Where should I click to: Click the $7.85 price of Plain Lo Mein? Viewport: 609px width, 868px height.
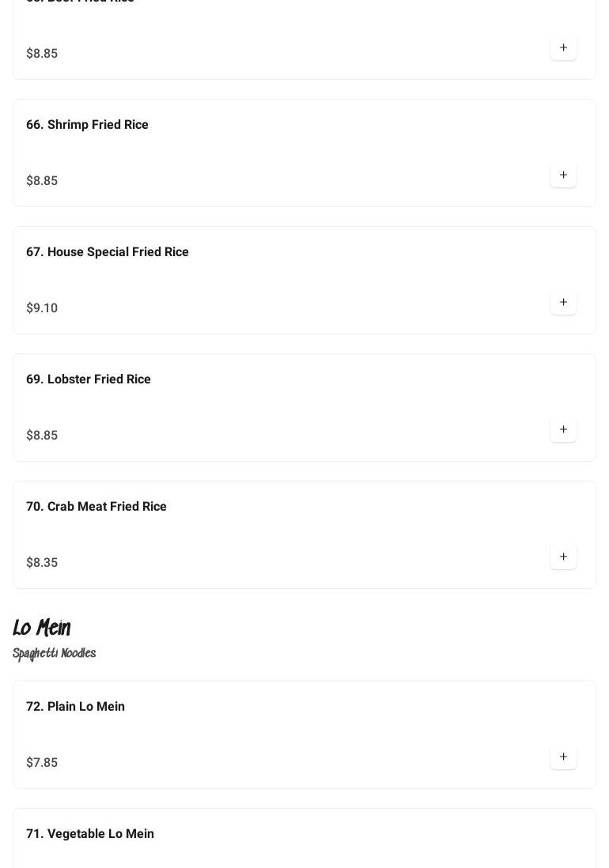pyautogui.click(x=42, y=763)
